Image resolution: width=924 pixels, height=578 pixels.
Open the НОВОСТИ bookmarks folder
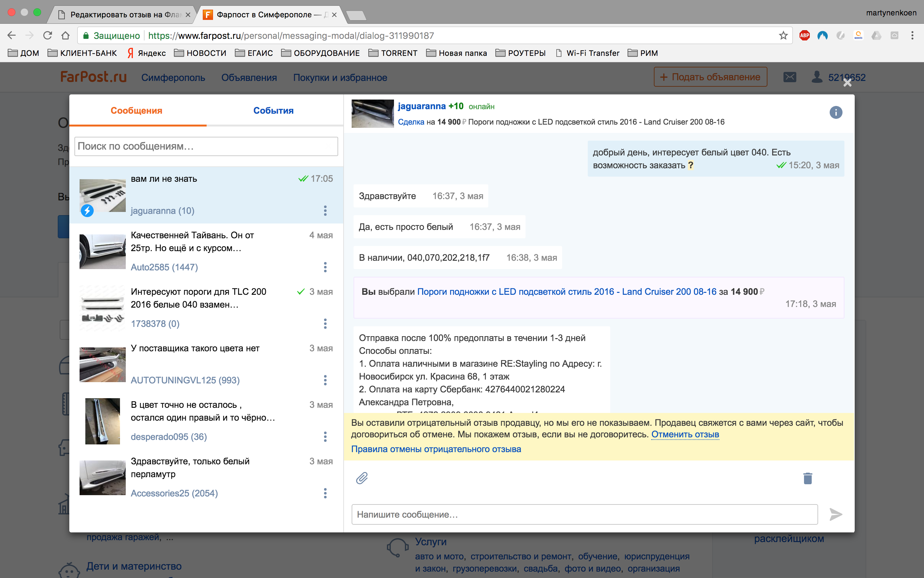point(200,53)
